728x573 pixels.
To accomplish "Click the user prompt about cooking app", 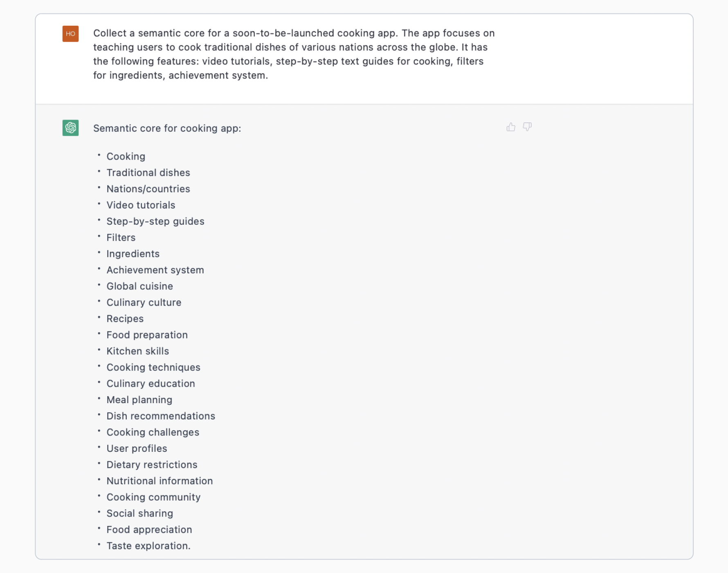I will (x=294, y=54).
